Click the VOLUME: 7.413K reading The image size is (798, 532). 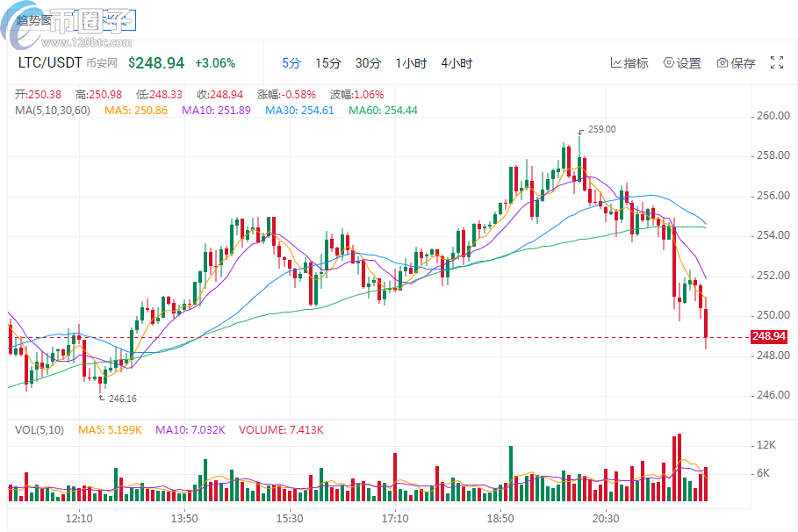281,430
